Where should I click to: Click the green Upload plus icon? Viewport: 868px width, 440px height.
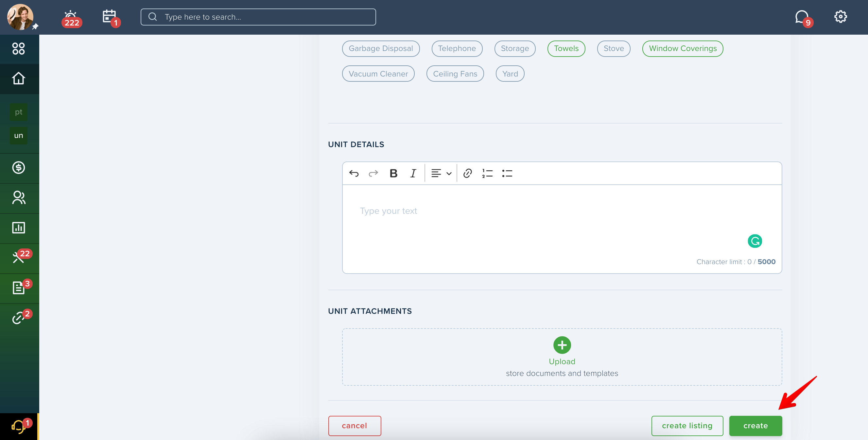(562, 345)
